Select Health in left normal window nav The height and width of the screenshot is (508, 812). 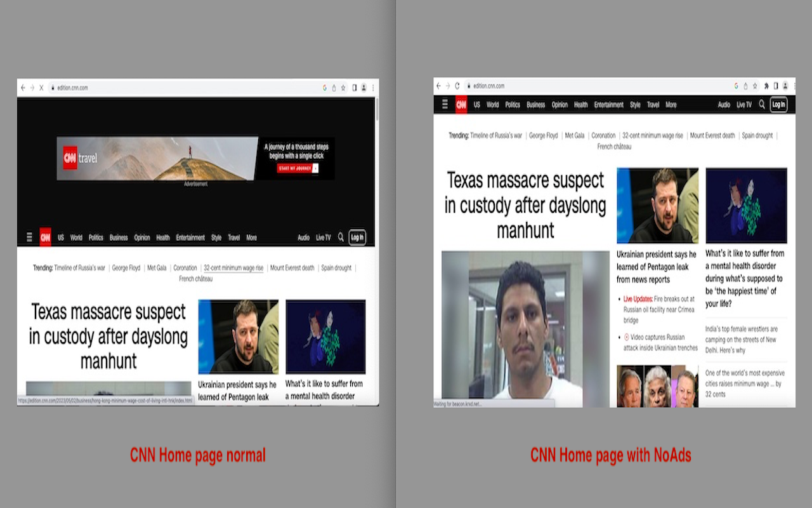pos(163,237)
